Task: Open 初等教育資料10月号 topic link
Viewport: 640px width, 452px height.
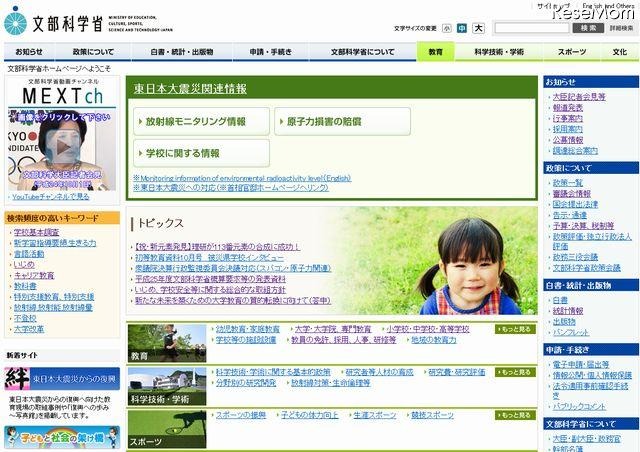Action: tap(209, 258)
